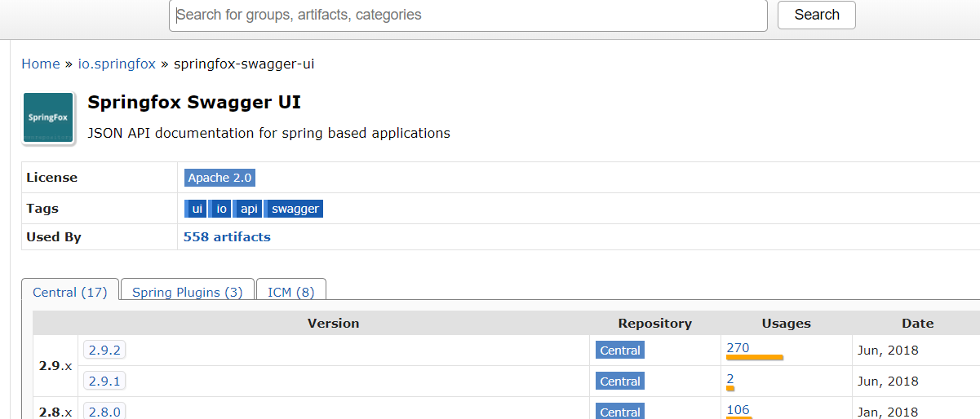Open the 558 artifacts link
This screenshot has height=419, width=980.
click(227, 237)
